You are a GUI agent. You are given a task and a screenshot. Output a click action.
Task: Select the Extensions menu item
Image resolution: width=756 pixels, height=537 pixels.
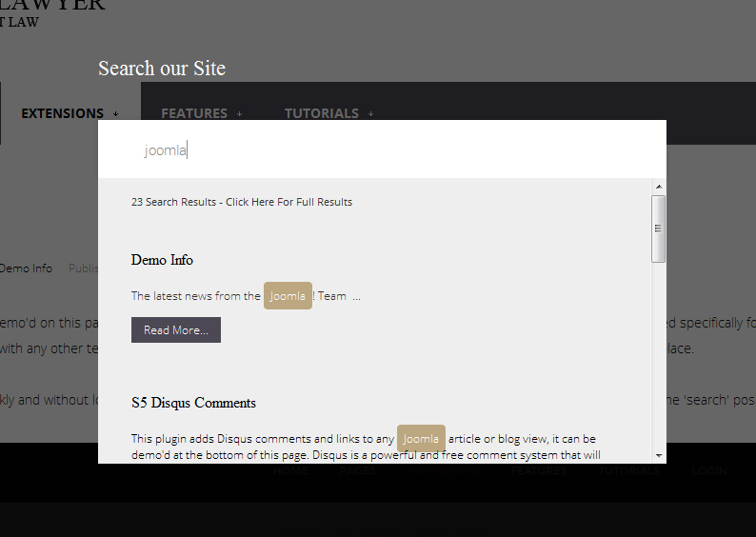click(x=62, y=113)
